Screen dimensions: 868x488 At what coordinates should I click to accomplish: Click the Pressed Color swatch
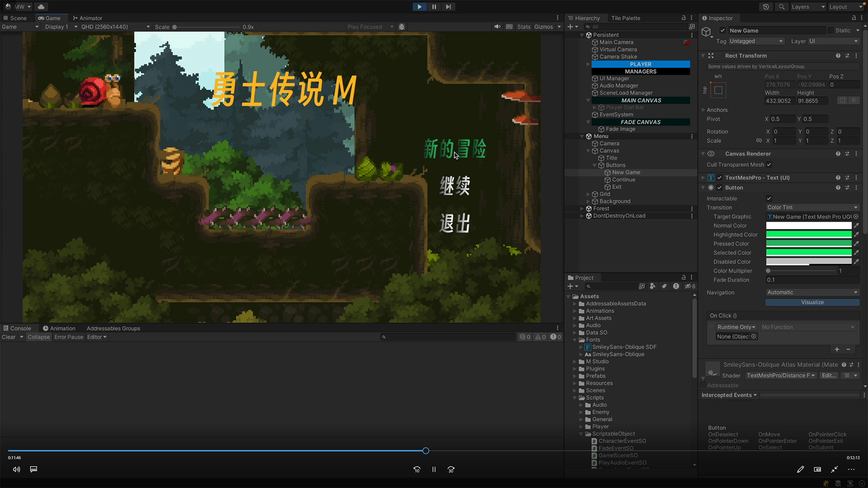[x=808, y=244]
